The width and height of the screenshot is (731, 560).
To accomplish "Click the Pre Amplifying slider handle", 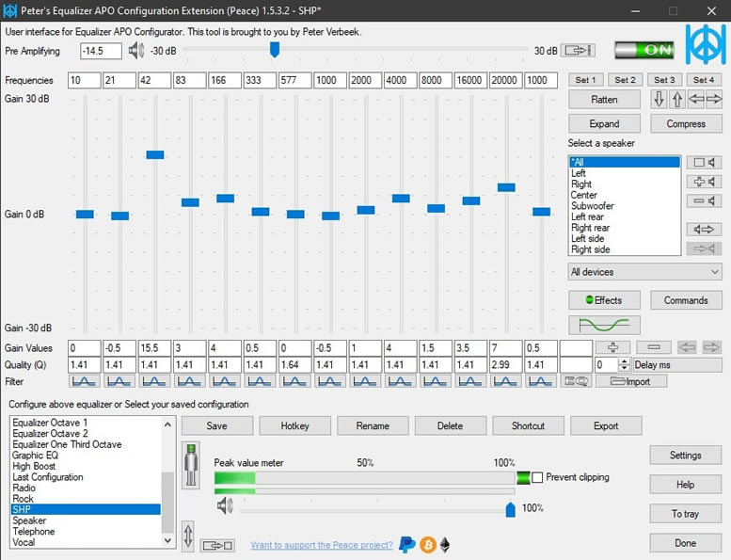I will tap(275, 50).
